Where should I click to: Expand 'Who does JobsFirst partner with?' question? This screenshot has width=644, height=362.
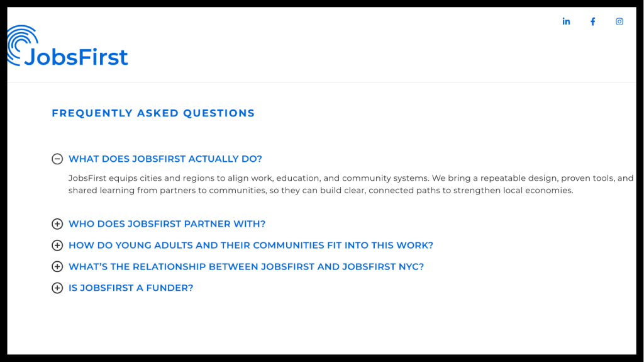click(167, 224)
